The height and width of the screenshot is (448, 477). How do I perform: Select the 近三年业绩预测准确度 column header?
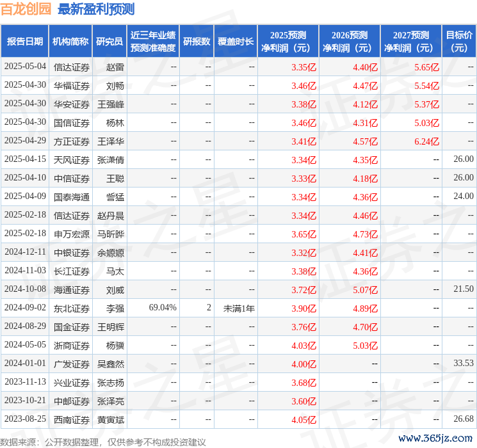point(153,42)
